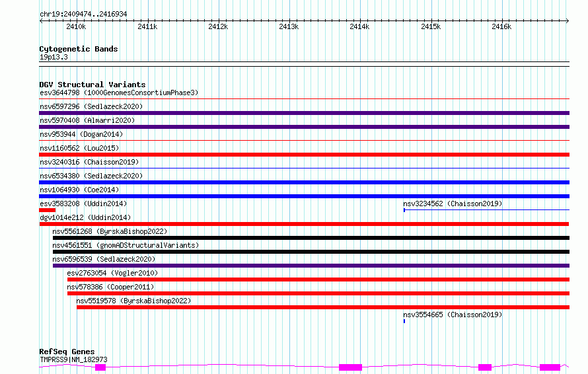Screen dimensions: 588x374
Task: Select the thin blue line under nsv3234562
Action: [x=486, y=210]
